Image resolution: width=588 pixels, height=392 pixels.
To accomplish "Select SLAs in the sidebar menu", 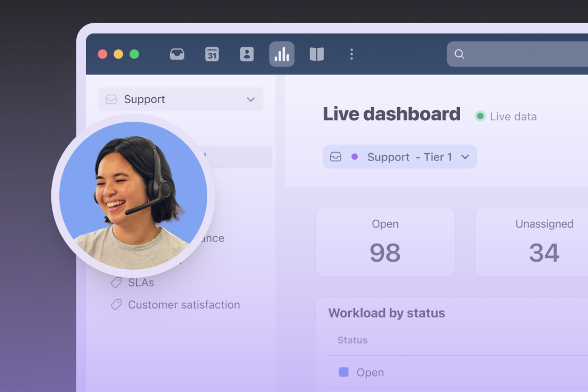I will (x=141, y=282).
